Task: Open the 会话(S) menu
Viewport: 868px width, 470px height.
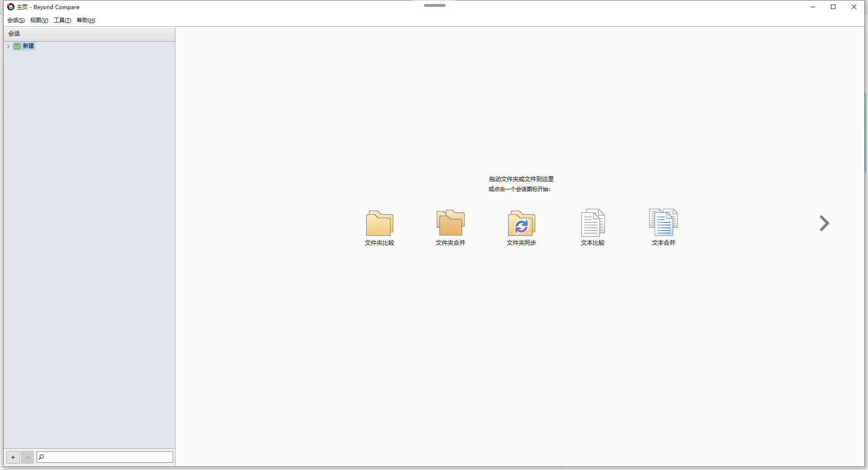Action: (x=16, y=20)
